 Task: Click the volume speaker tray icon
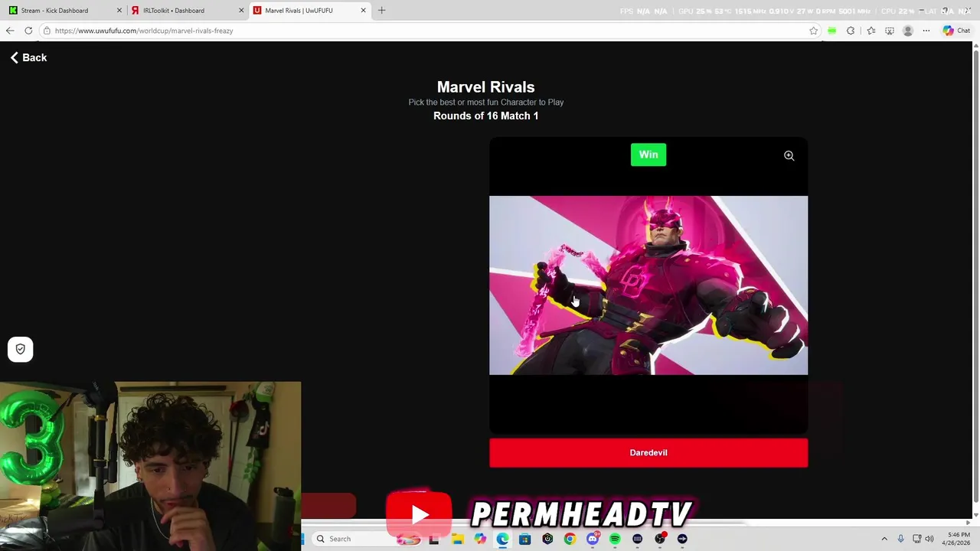(929, 539)
